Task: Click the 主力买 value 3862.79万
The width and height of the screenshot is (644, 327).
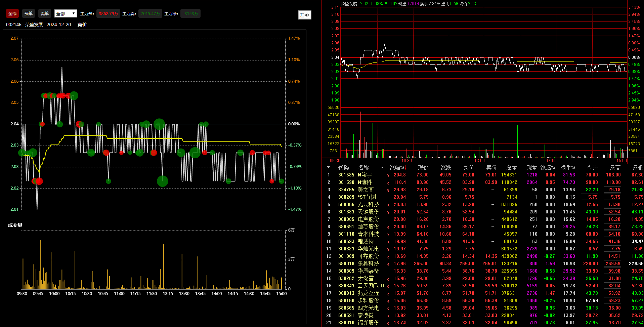Action: point(108,14)
